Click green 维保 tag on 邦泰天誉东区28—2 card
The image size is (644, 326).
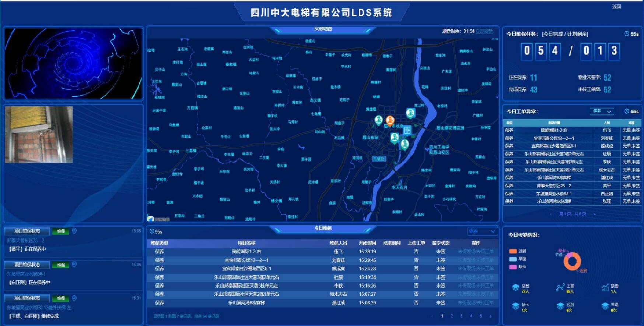pyautogui.click(x=61, y=231)
